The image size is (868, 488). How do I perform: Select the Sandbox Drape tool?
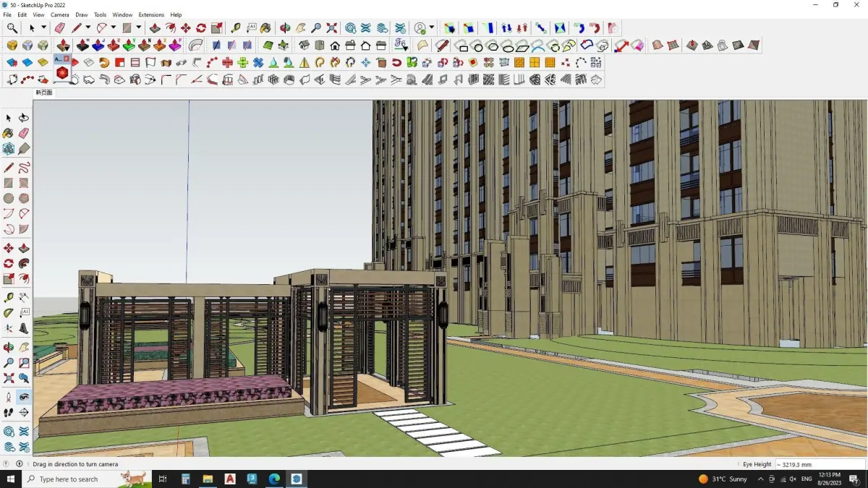pos(723,45)
